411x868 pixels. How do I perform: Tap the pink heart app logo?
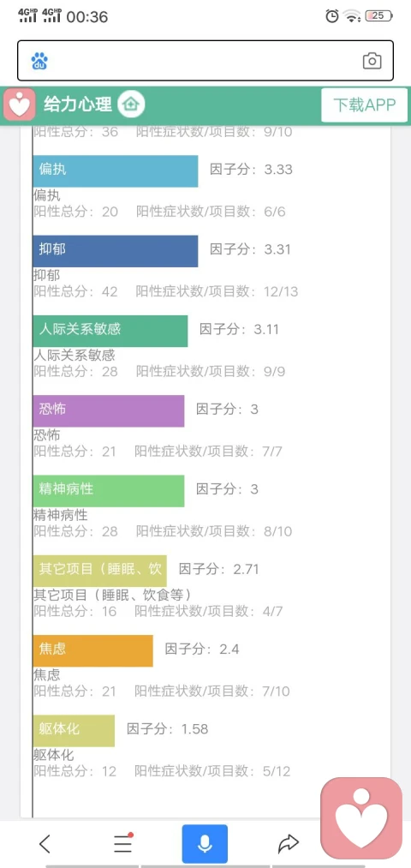(20, 104)
